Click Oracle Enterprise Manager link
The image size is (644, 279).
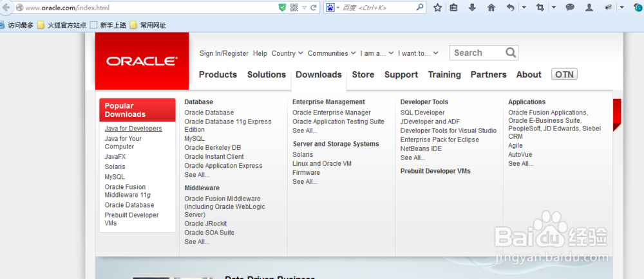pyautogui.click(x=332, y=113)
